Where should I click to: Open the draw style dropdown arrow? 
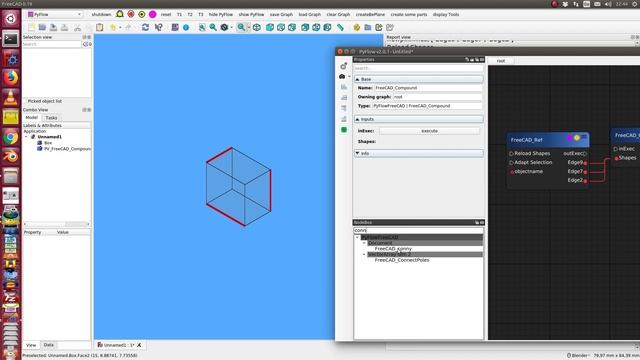point(231,27)
